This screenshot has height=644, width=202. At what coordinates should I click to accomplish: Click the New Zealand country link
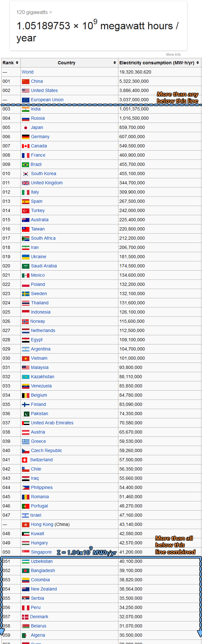tap(44, 589)
